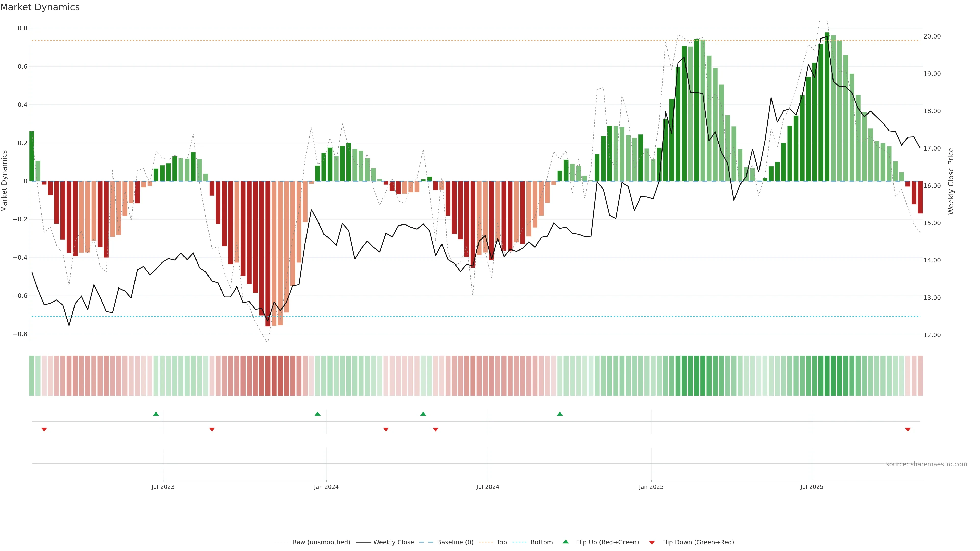This screenshot has height=551, width=980.
Task: Click the Jul 2023 x-axis label
Action: [163, 487]
